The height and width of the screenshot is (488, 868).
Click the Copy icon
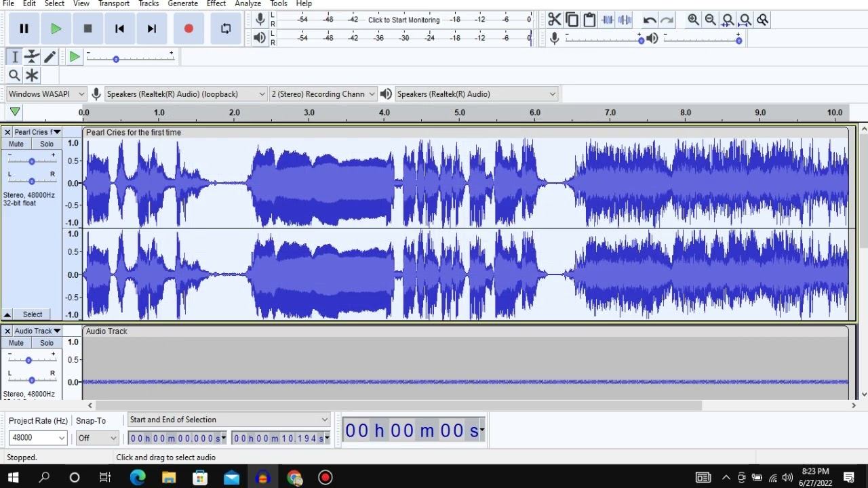572,20
